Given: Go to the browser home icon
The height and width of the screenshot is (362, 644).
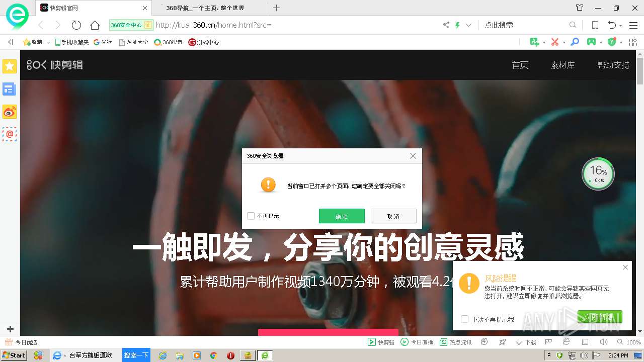Looking at the screenshot, I should (x=95, y=25).
